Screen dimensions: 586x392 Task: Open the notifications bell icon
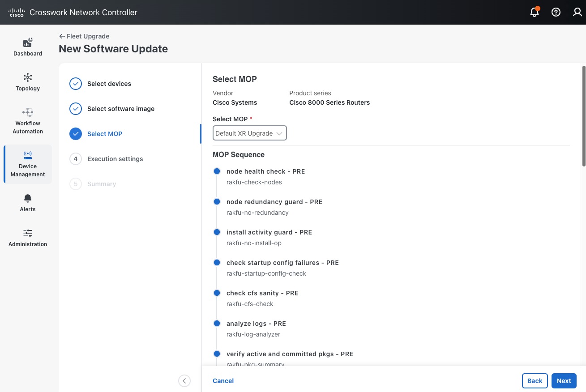pyautogui.click(x=534, y=13)
